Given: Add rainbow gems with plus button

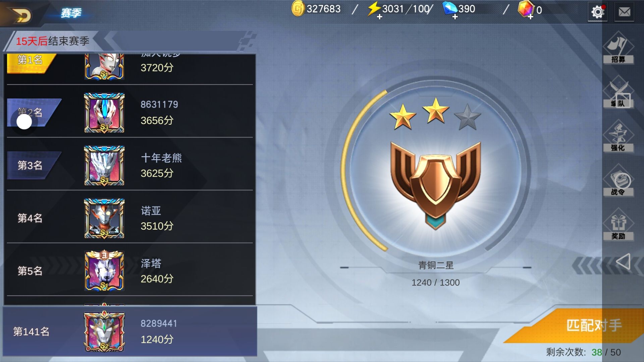Looking at the screenshot, I should coord(530,17).
